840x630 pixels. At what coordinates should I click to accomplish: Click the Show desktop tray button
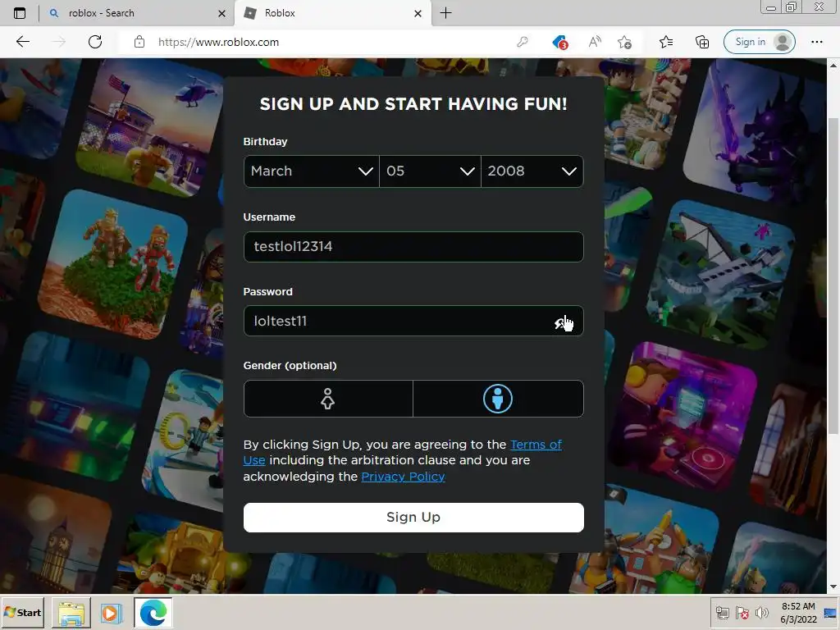coord(831,613)
